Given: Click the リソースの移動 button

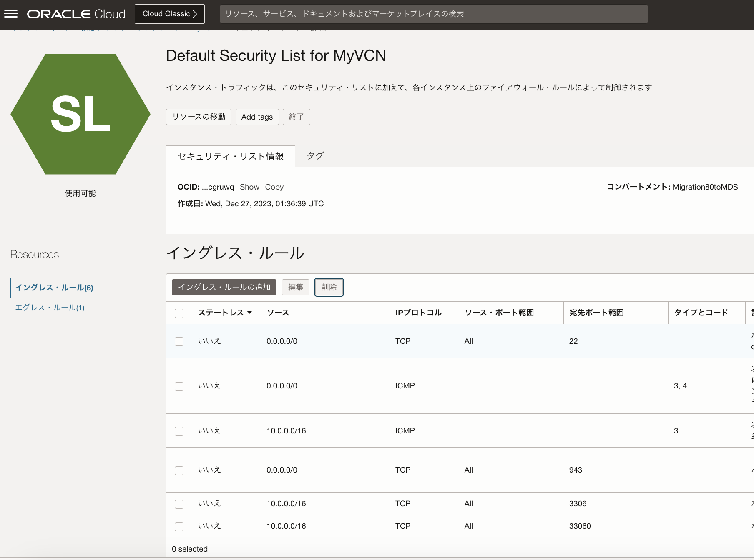Looking at the screenshot, I should pos(199,117).
